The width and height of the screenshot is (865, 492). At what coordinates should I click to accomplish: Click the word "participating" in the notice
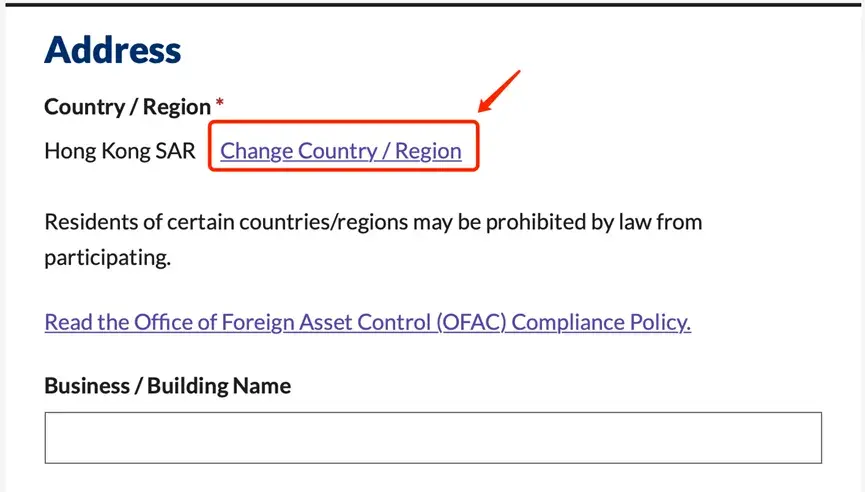(107, 257)
